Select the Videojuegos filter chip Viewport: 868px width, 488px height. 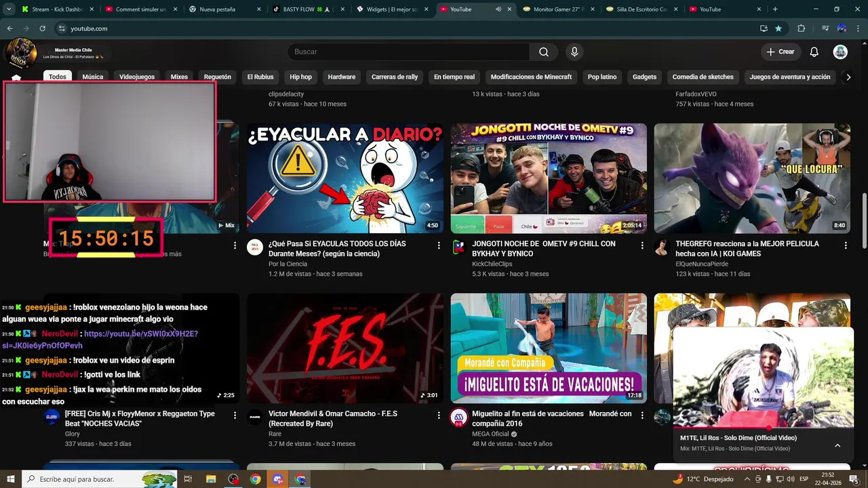point(137,77)
